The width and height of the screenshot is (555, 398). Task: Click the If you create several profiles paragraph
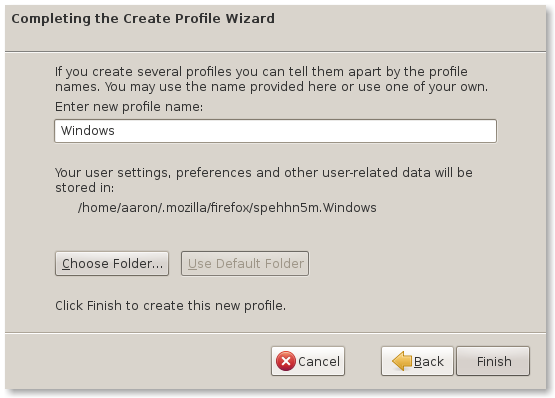coord(271,79)
